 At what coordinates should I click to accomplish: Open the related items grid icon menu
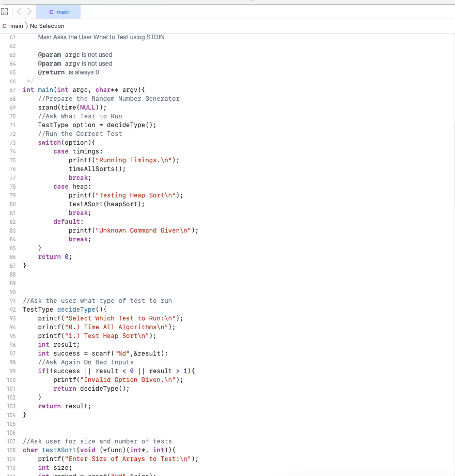click(5, 12)
